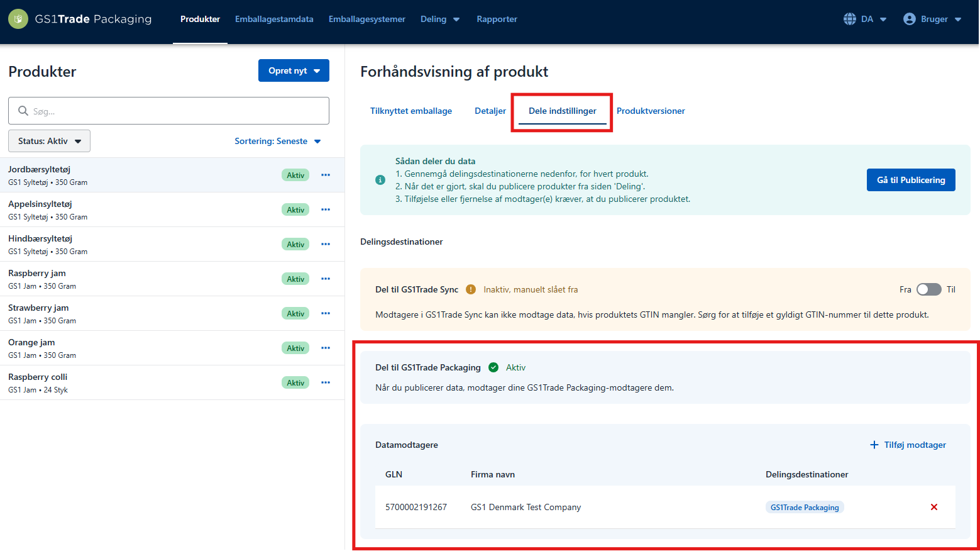The width and height of the screenshot is (980, 551).
Task: Click the GS1 Denmark Test Company name
Action: coord(526,507)
